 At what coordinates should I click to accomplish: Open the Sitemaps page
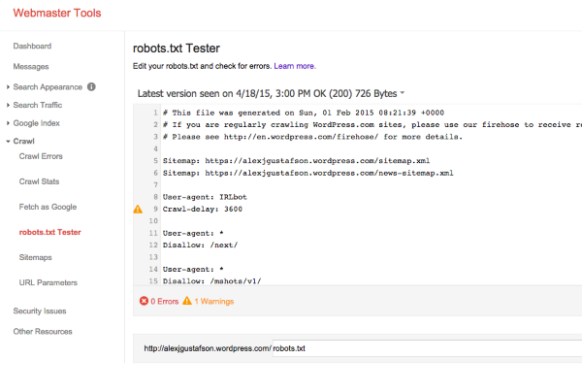coord(37,257)
